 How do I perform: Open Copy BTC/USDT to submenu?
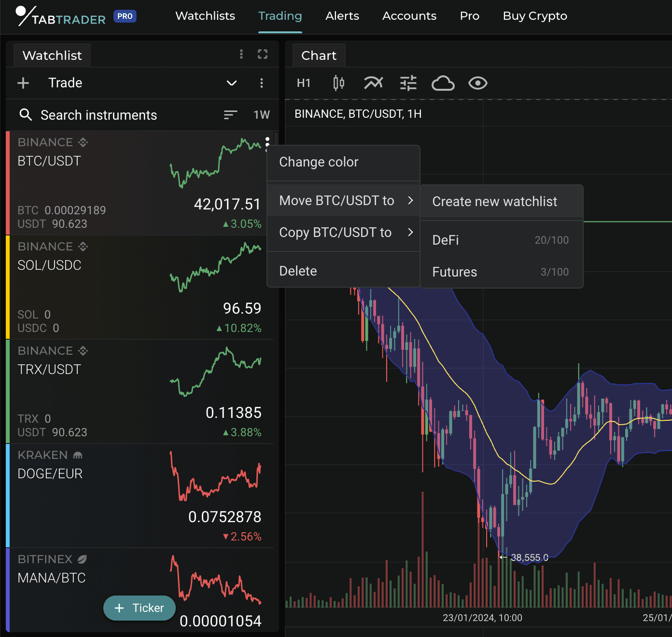[343, 233]
